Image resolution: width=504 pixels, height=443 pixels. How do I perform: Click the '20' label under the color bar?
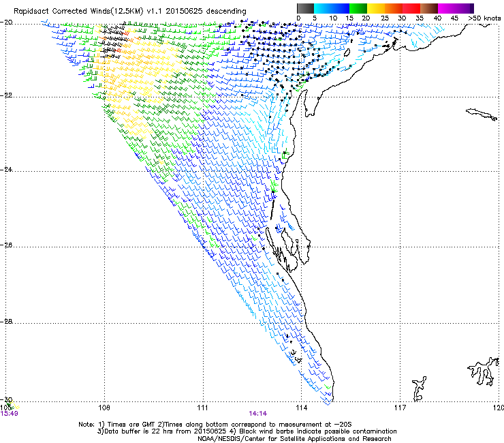(366, 18)
